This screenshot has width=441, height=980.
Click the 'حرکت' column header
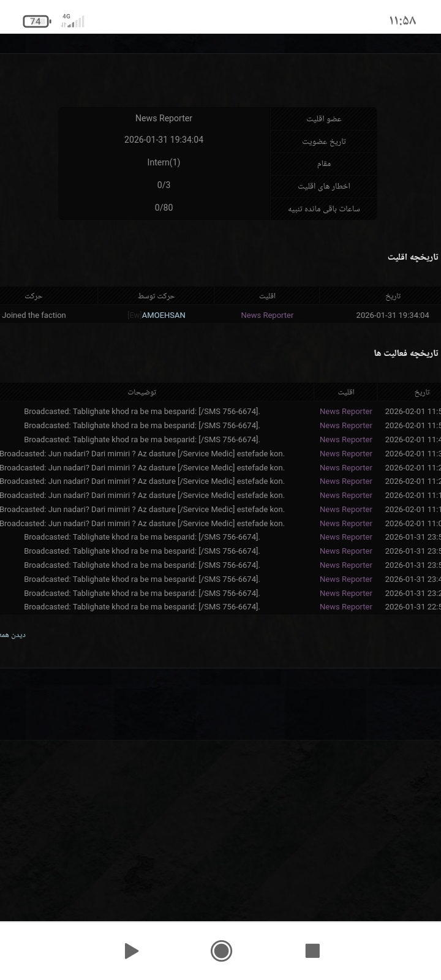(x=34, y=296)
